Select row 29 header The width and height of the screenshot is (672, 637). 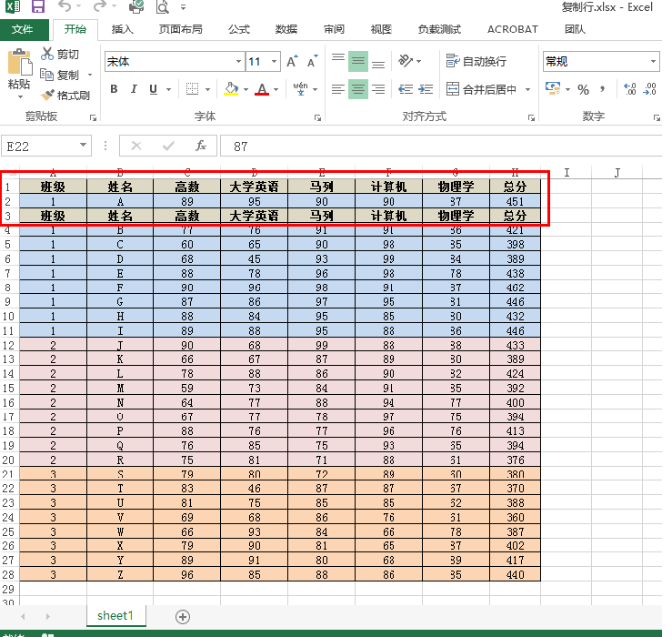pyautogui.click(x=9, y=589)
